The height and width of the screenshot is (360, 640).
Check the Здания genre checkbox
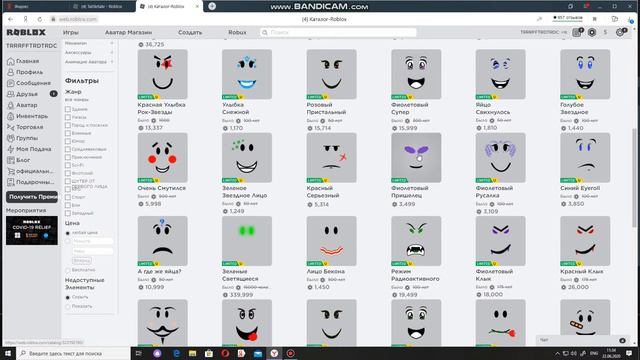tap(68, 109)
